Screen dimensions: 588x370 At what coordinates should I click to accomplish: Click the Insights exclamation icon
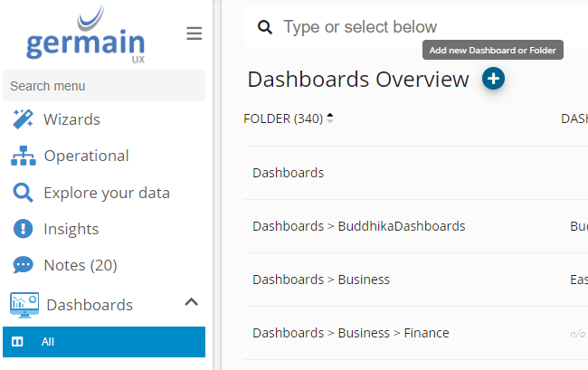click(23, 229)
